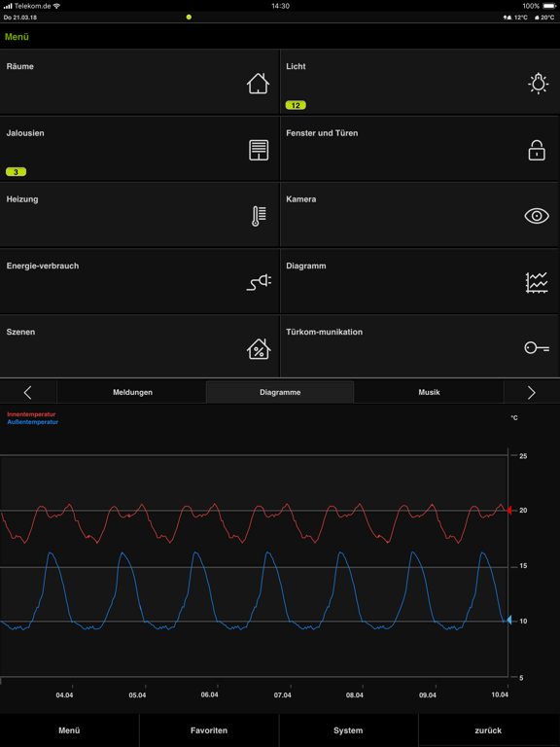Tap the Diagramm chart icon
The image size is (560, 747).
pos(537,282)
